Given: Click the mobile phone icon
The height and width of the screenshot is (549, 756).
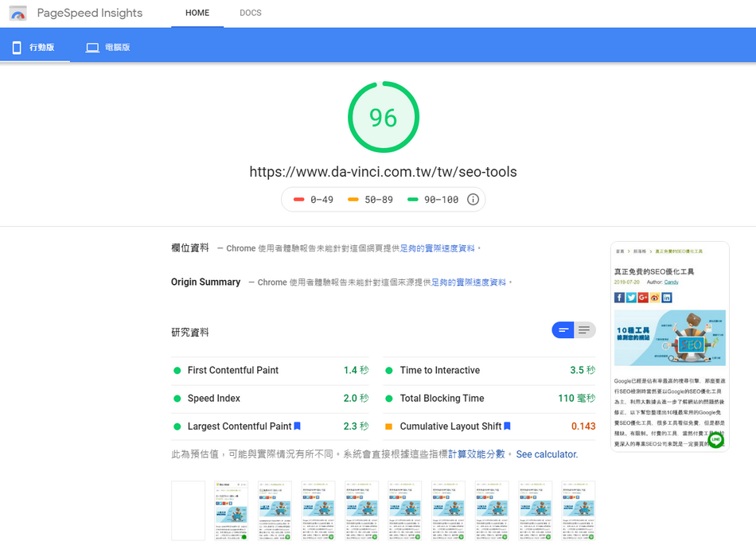Looking at the screenshot, I should point(17,47).
